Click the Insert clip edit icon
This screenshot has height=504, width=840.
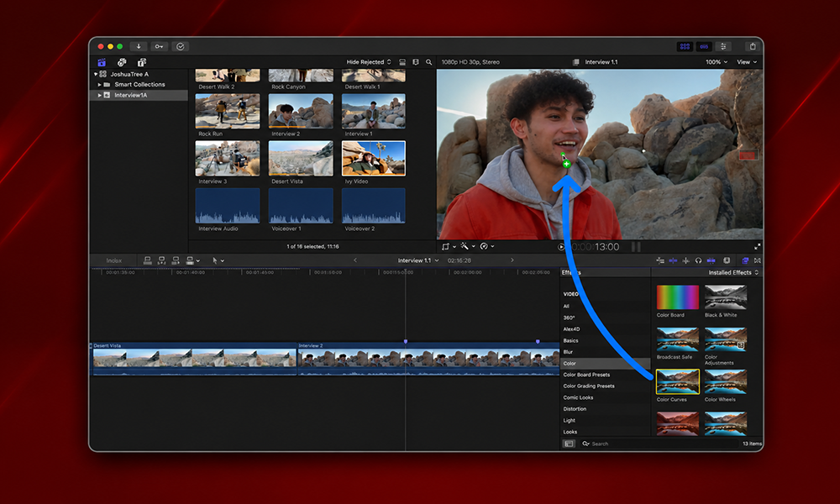[161, 261]
